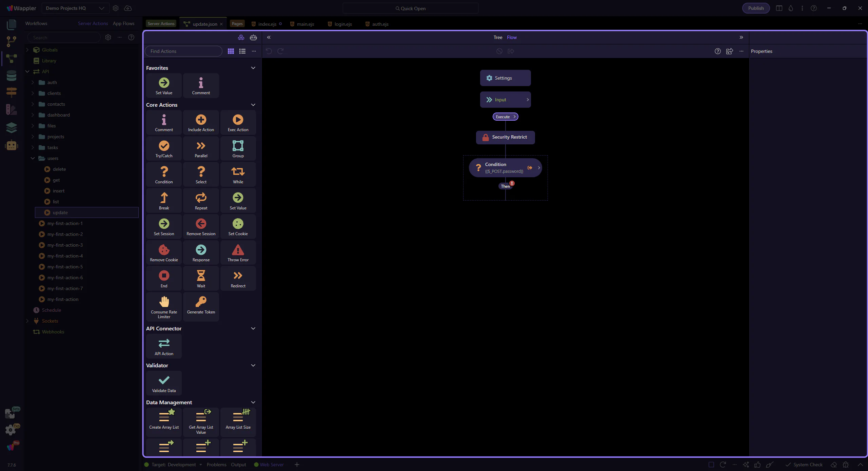Switch to App Flows tab
The image size is (868, 471).
(123, 23)
